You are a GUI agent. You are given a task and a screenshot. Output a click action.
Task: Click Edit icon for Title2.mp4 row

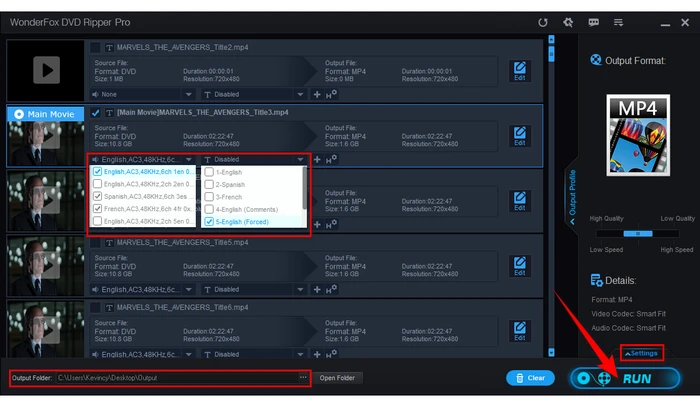pyautogui.click(x=520, y=71)
